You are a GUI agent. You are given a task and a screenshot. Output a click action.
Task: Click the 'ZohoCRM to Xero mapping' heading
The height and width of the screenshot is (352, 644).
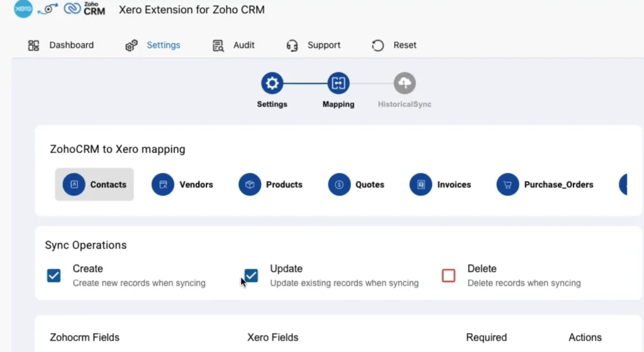click(118, 149)
